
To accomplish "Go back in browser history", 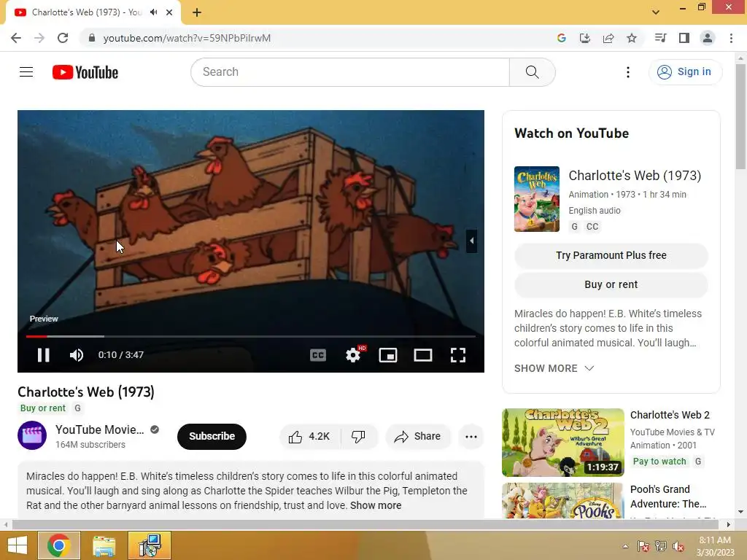I will 16,38.
